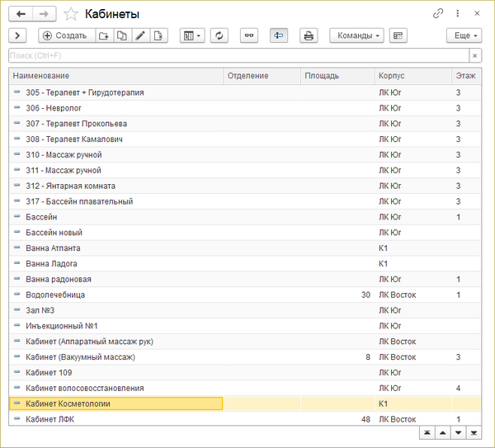This screenshot has width=495, height=448.
Task: Copy the selected item
Action: pyautogui.click(x=122, y=35)
